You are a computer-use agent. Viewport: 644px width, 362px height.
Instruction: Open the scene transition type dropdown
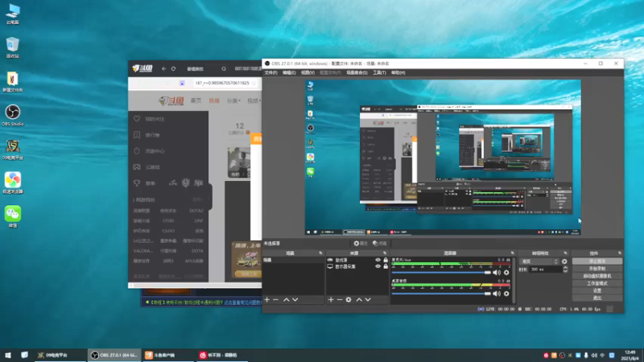click(539, 261)
